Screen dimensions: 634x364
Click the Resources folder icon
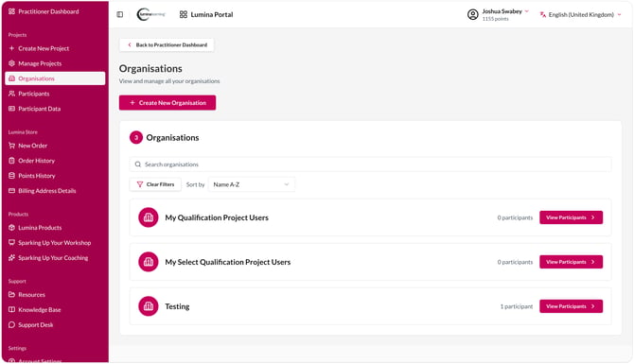coord(11,295)
